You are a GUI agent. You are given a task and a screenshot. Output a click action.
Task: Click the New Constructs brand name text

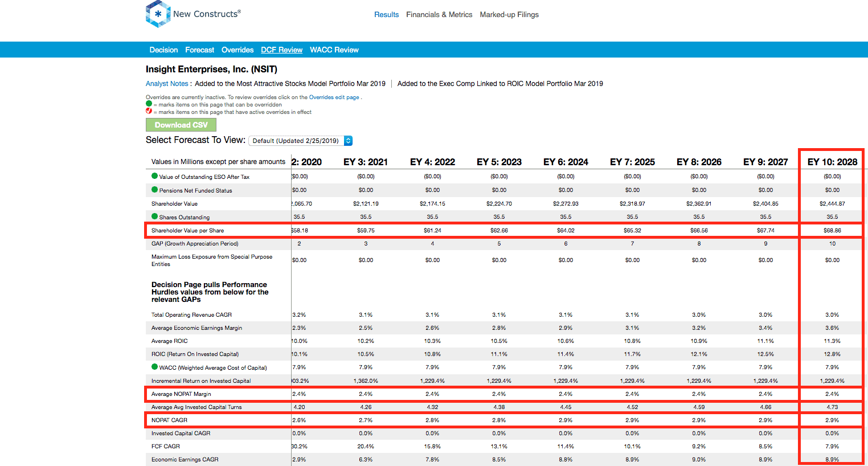tap(207, 14)
